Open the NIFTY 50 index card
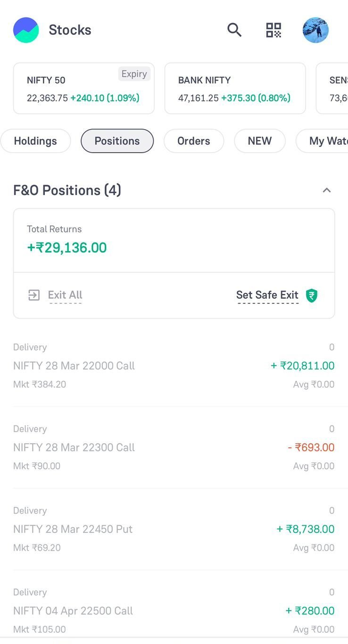This screenshot has height=644, width=348. (x=83, y=89)
